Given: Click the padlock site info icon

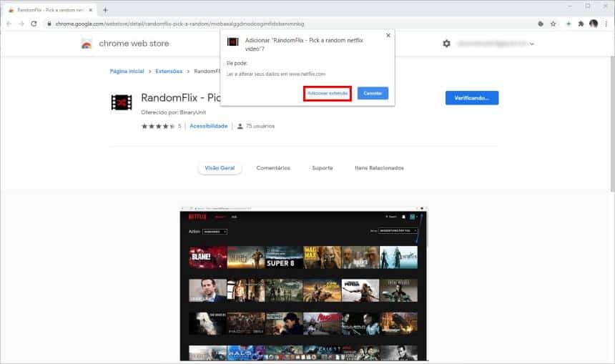Looking at the screenshot, I should point(49,24).
